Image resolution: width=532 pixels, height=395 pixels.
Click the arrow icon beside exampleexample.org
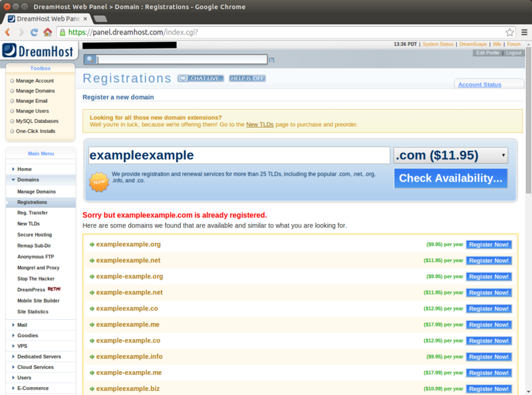pos(92,244)
